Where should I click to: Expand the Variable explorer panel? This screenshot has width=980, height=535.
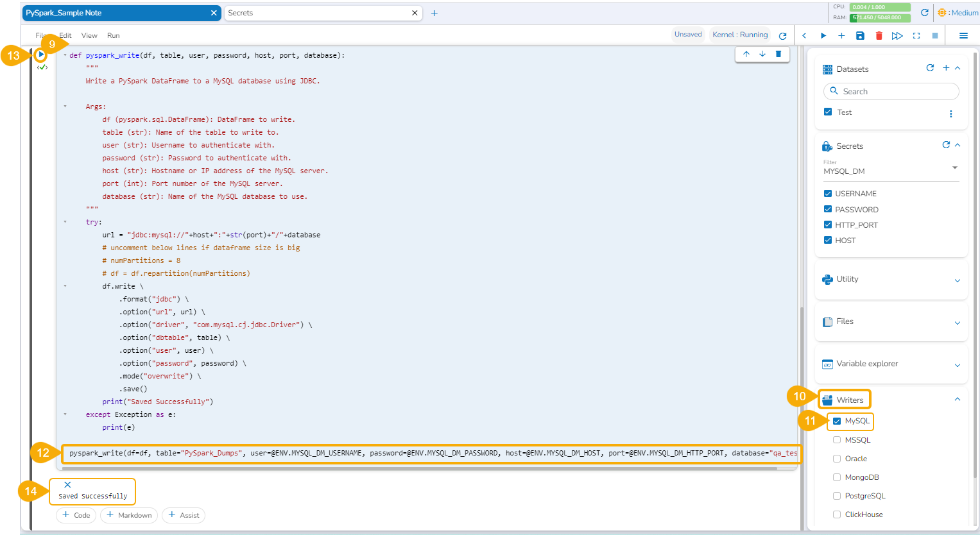(957, 364)
